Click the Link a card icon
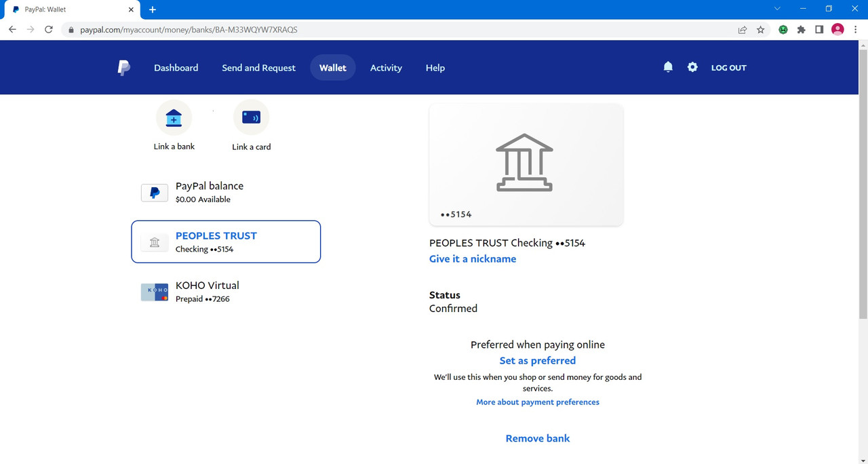 click(x=252, y=117)
